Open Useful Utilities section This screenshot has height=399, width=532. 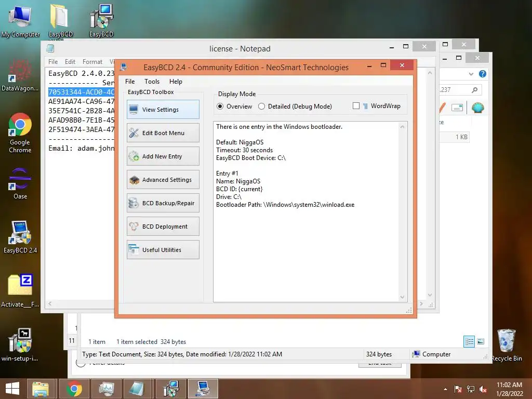163,250
